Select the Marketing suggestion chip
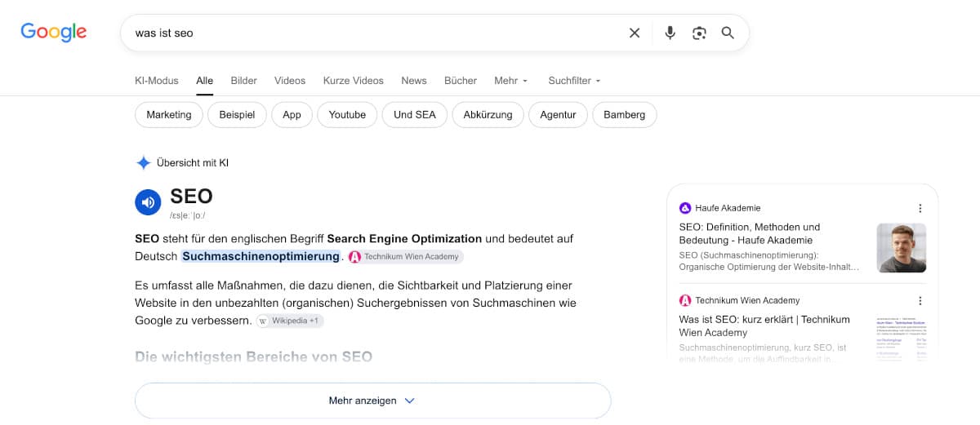This screenshot has height=425, width=980. pos(169,115)
